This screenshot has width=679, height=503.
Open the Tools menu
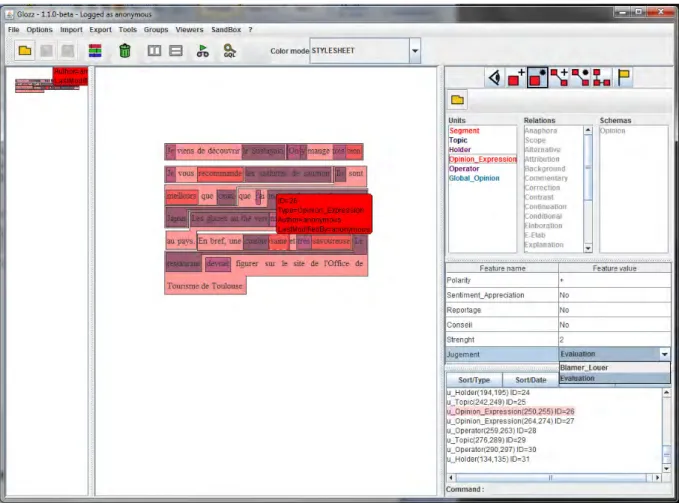tap(128, 29)
